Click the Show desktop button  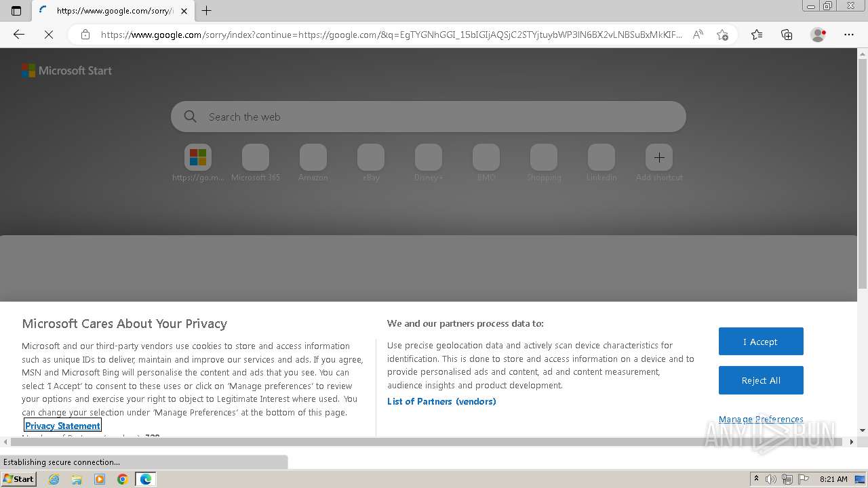pos(861,479)
